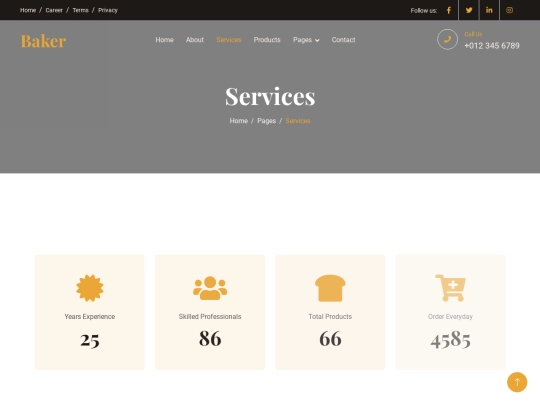Click the Services breadcrumb item
This screenshot has height=405, width=540.
click(x=298, y=121)
